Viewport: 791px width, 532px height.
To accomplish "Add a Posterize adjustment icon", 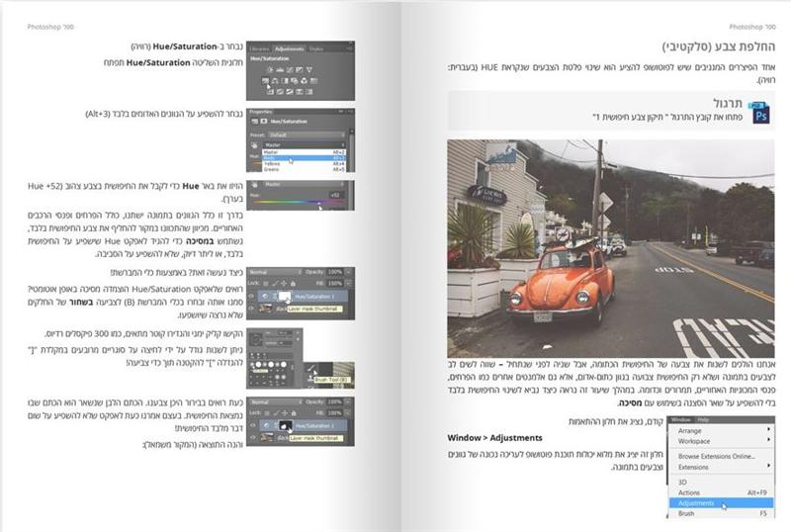I will [280, 92].
